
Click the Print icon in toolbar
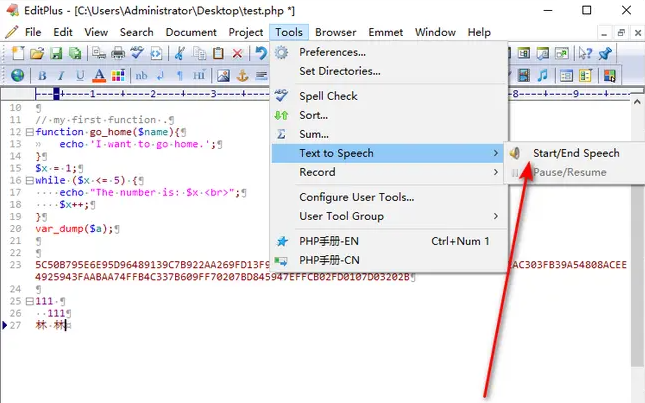(118, 53)
